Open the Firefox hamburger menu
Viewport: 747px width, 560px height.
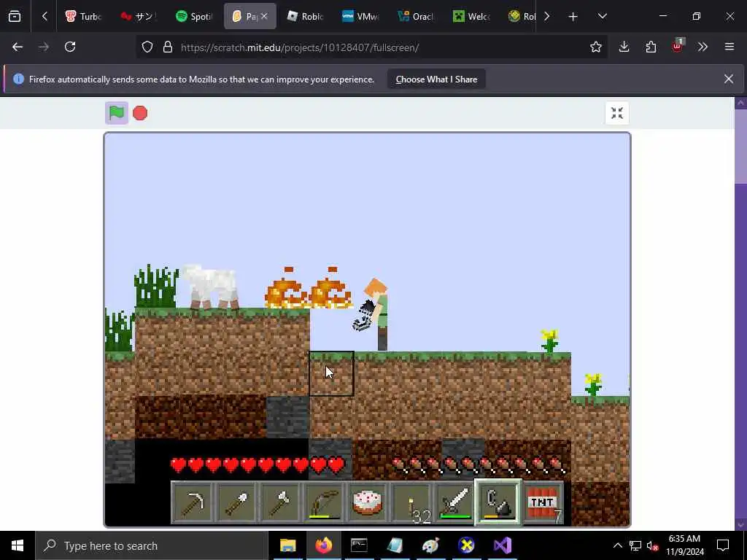tap(729, 47)
